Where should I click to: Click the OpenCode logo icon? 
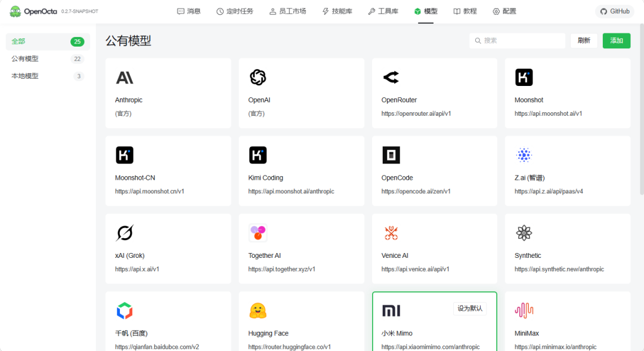click(391, 155)
